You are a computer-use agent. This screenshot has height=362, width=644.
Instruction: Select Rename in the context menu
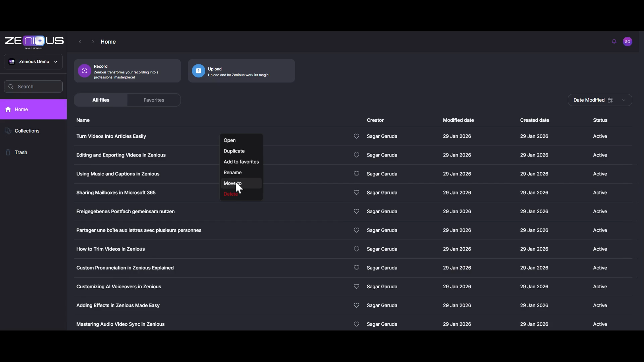pyautogui.click(x=233, y=172)
